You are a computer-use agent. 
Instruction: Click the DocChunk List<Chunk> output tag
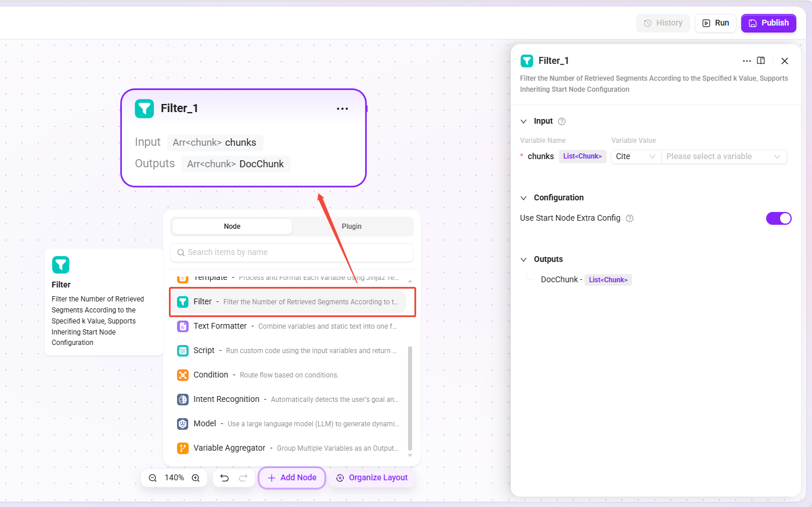608,280
